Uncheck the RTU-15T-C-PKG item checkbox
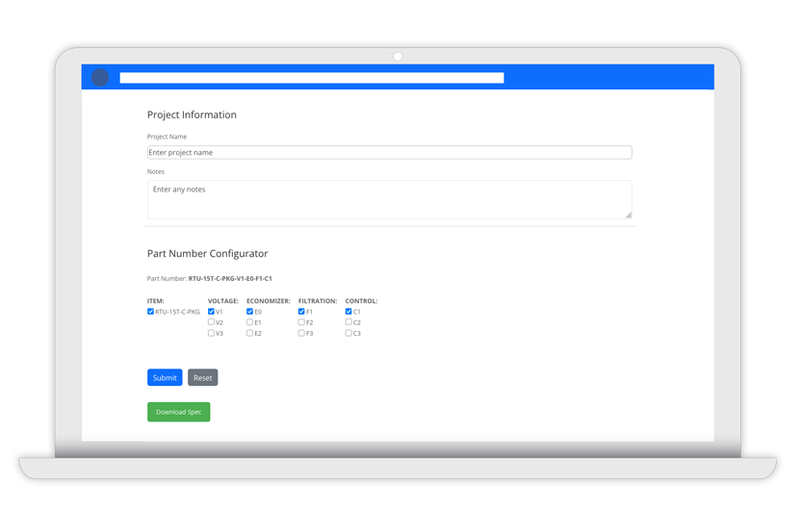Screen dimensions: 799x532 click(x=150, y=312)
